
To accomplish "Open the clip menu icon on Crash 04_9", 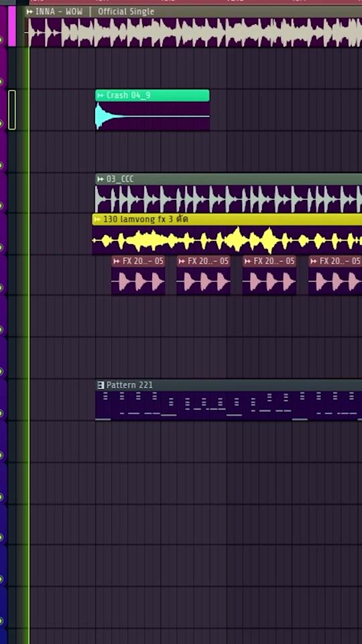I will click(101, 96).
